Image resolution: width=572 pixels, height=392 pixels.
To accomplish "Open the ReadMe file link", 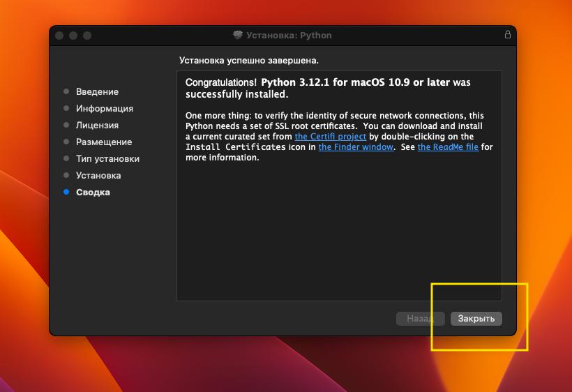I will coord(448,147).
